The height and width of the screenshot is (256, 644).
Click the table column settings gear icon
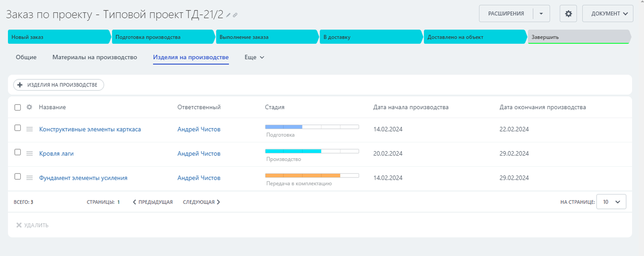[x=29, y=107]
